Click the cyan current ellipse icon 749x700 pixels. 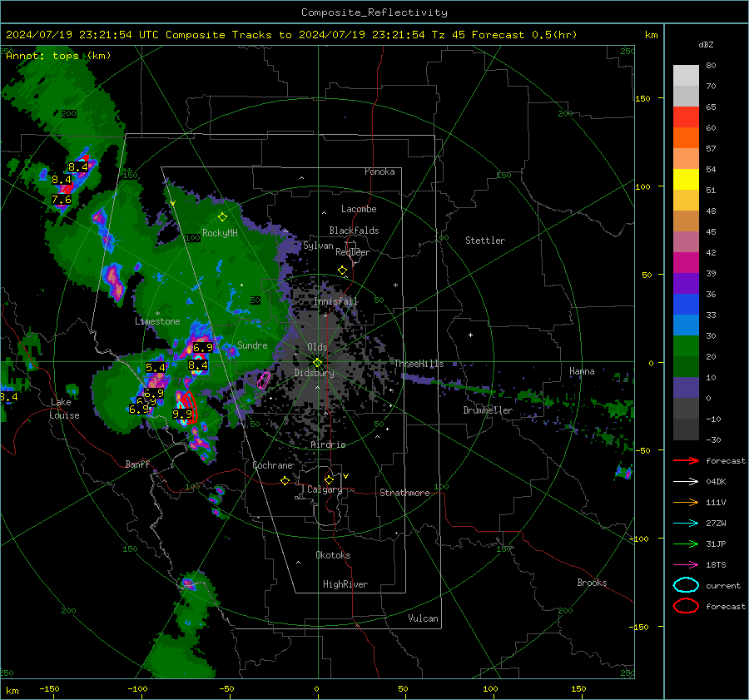point(686,585)
